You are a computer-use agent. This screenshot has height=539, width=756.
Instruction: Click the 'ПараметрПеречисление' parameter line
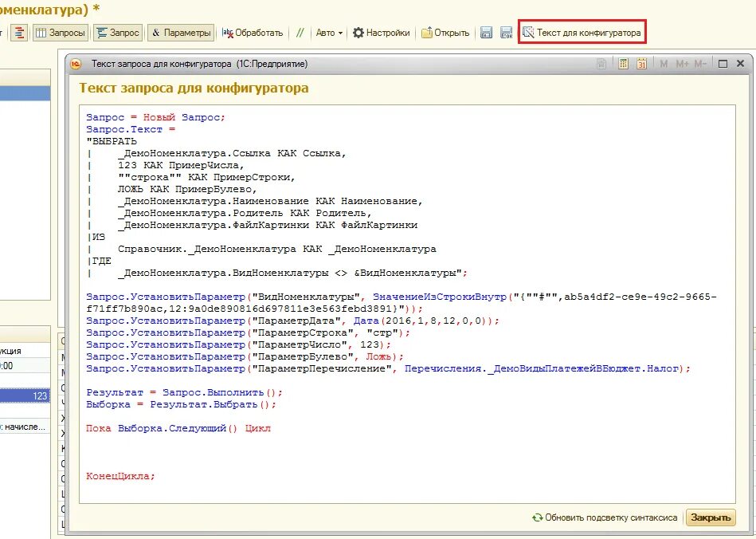(x=389, y=368)
